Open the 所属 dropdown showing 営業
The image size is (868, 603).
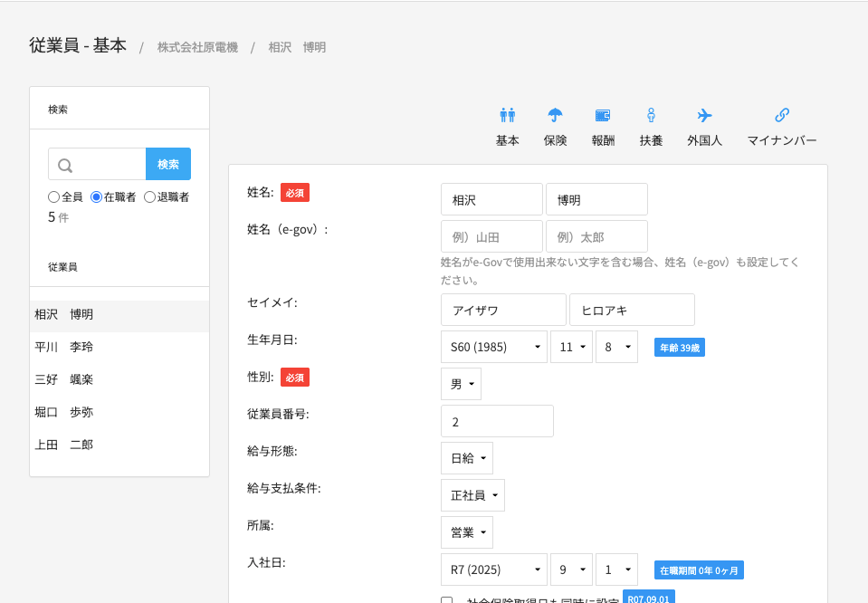467,532
